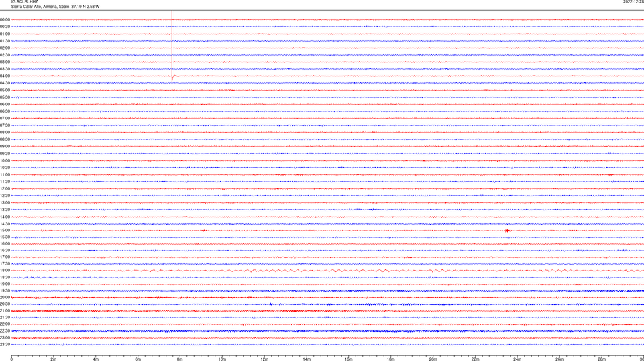This screenshot has width=644, height=362.
Task: Click the station code IG.ACLR..HHZ header
Action: (x=24, y=1)
